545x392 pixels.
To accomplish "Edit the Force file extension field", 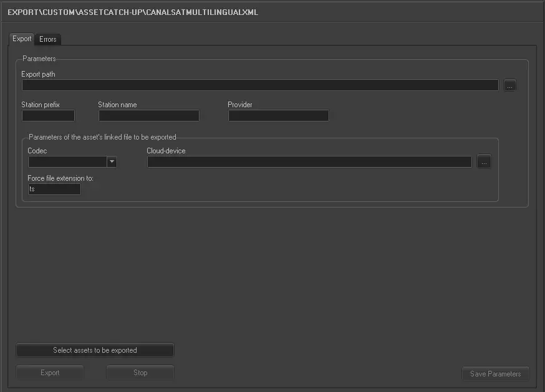I will tap(54, 189).
